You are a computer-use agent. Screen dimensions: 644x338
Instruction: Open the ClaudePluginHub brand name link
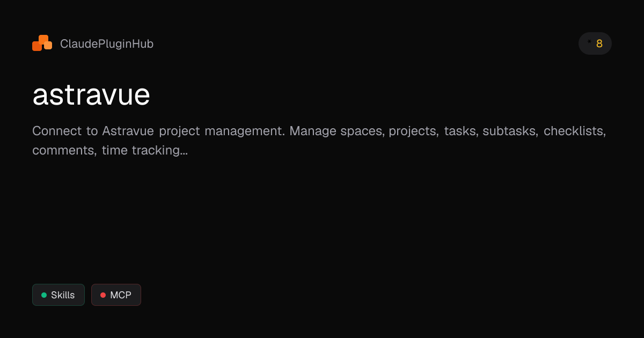pos(107,44)
